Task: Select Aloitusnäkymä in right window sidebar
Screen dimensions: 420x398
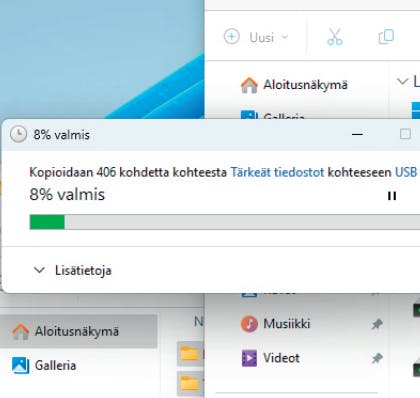Action: tap(294, 85)
